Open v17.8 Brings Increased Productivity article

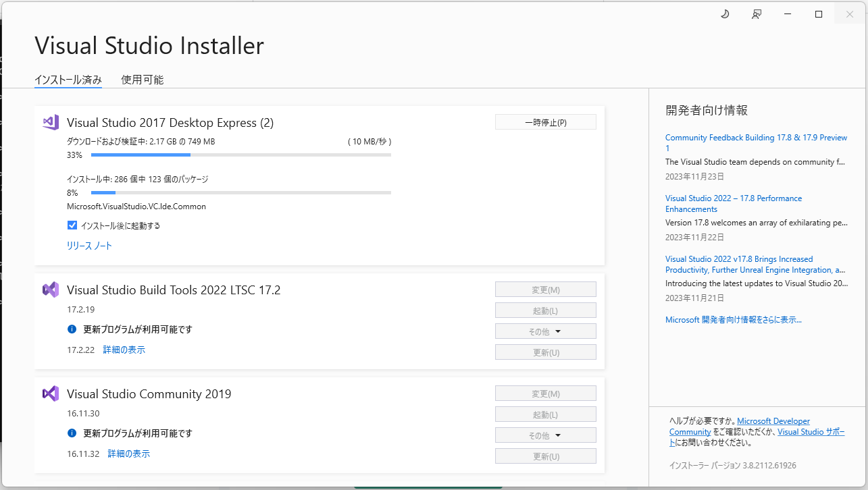pyautogui.click(x=755, y=265)
